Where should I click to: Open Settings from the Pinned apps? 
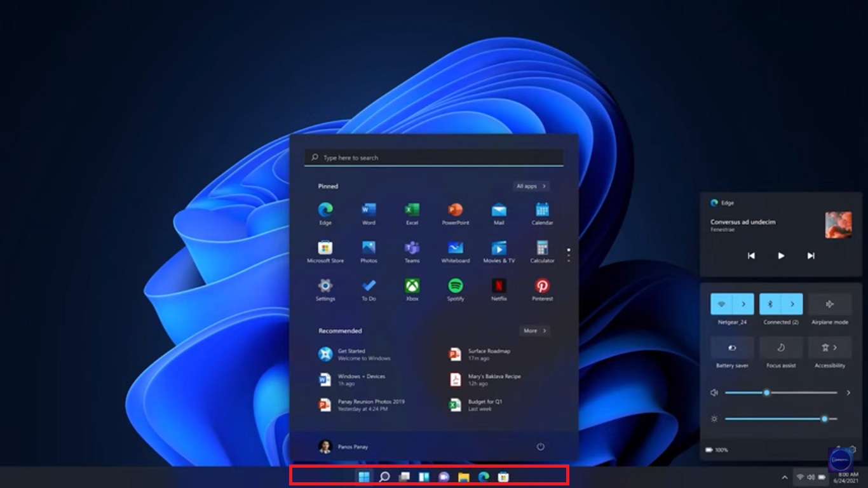tap(325, 290)
